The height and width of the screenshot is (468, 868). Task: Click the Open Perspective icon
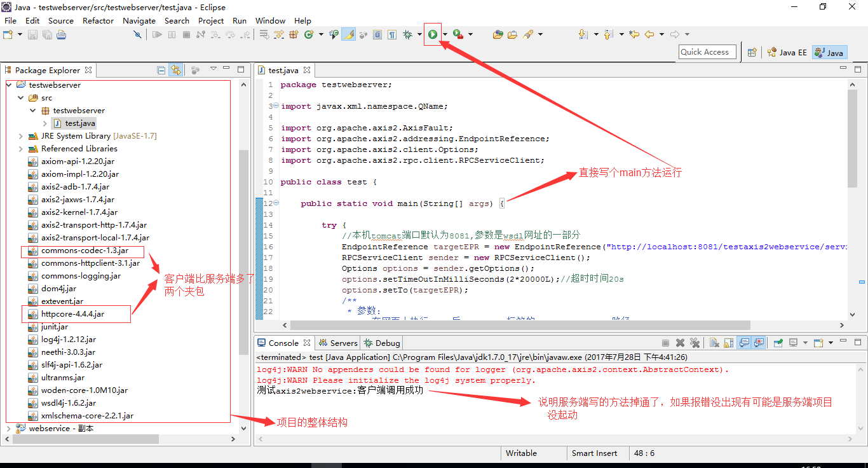point(752,52)
